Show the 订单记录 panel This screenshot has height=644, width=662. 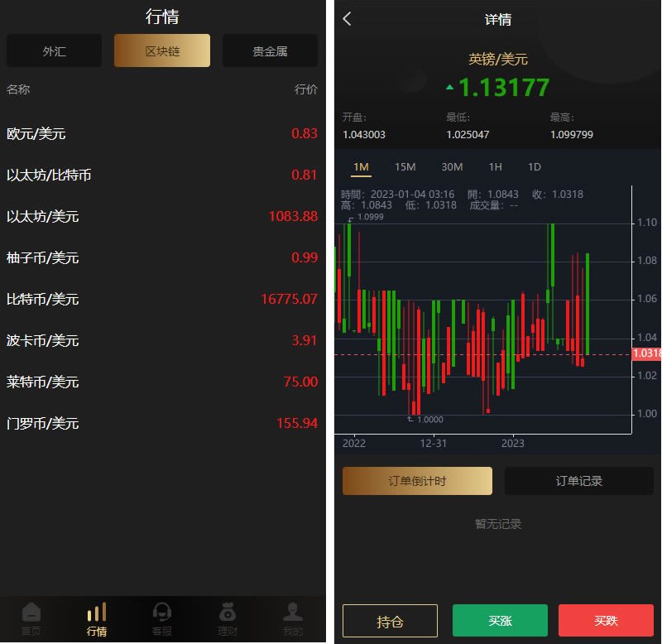tap(578, 481)
